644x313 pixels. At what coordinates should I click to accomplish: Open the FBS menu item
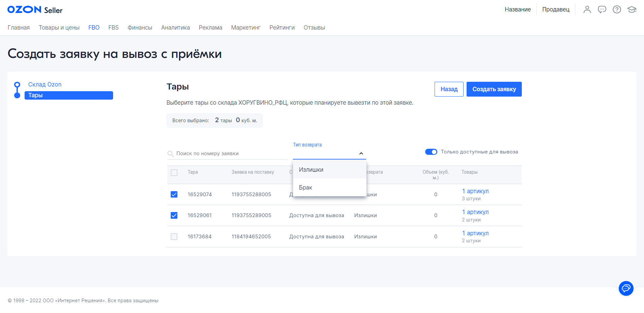coord(113,28)
